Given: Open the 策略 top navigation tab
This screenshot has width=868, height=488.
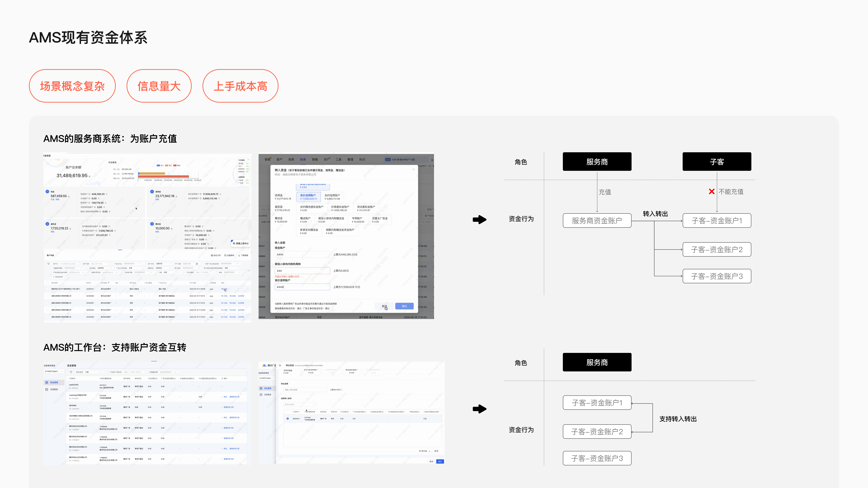Looking at the screenshot, I should [315, 160].
